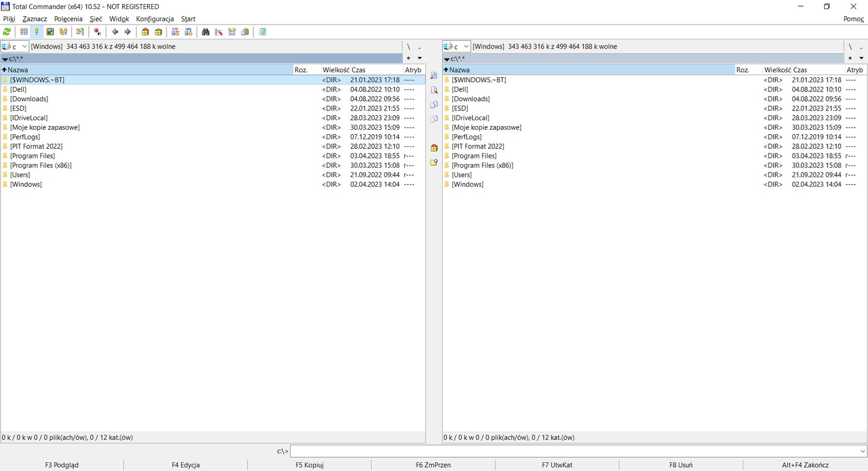The width and height of the screenshot is (868, 471).
Task: Click pack files toolbar icon
Action: [145, 32]
